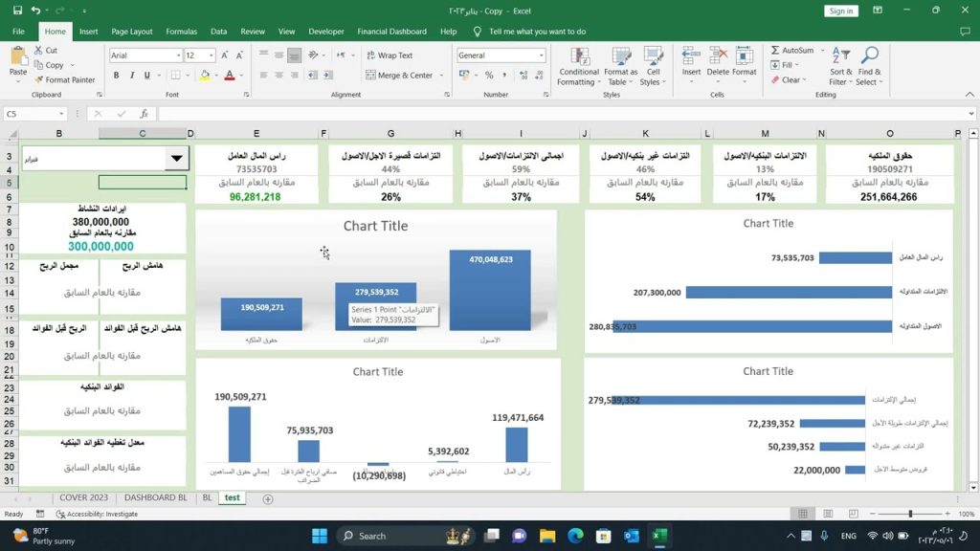This screenshot has height=551, width=980.
Task: Apply the Comma Style
Action: pos(503,75)
